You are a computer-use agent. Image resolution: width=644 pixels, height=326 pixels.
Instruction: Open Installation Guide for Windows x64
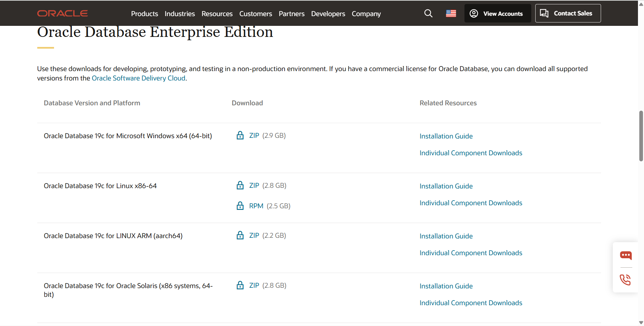coord(446,136)
